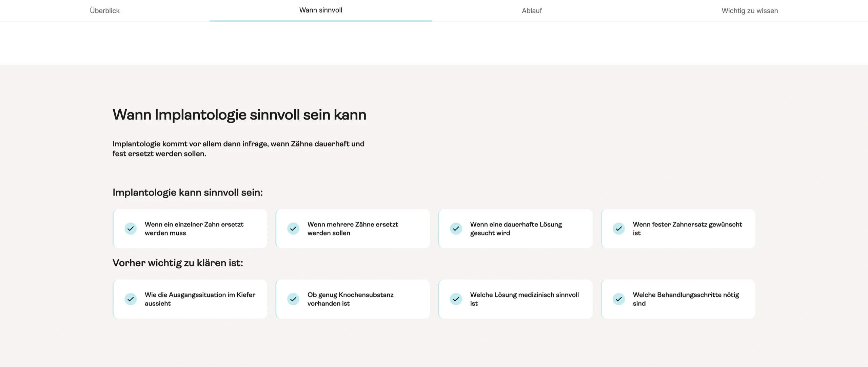
Task: Select text 'Welche Lösung medizinisch sinnvoll ist'
Action: click(x=525, y=299)
